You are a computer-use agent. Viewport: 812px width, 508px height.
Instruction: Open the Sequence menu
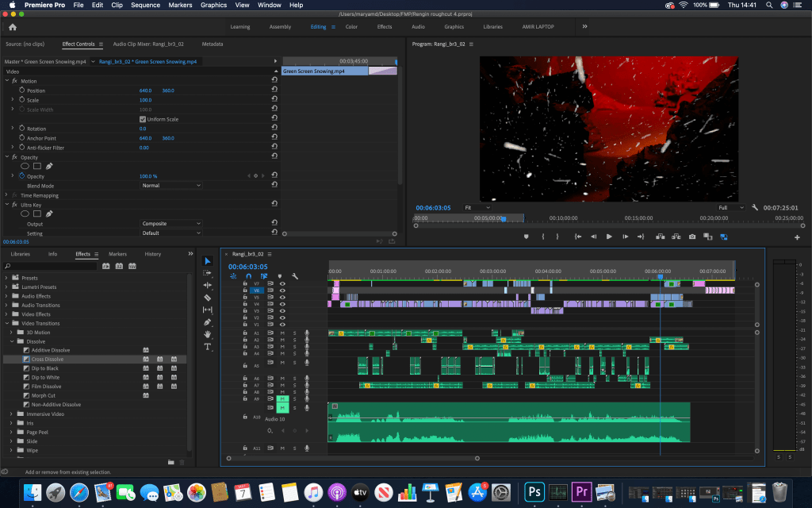click(x=145, y=5)
